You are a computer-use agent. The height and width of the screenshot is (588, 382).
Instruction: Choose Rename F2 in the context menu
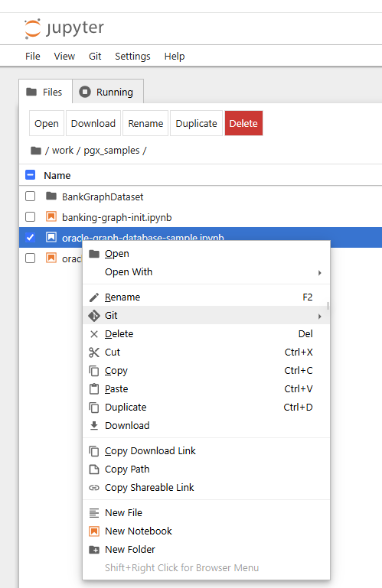(206, 297)
